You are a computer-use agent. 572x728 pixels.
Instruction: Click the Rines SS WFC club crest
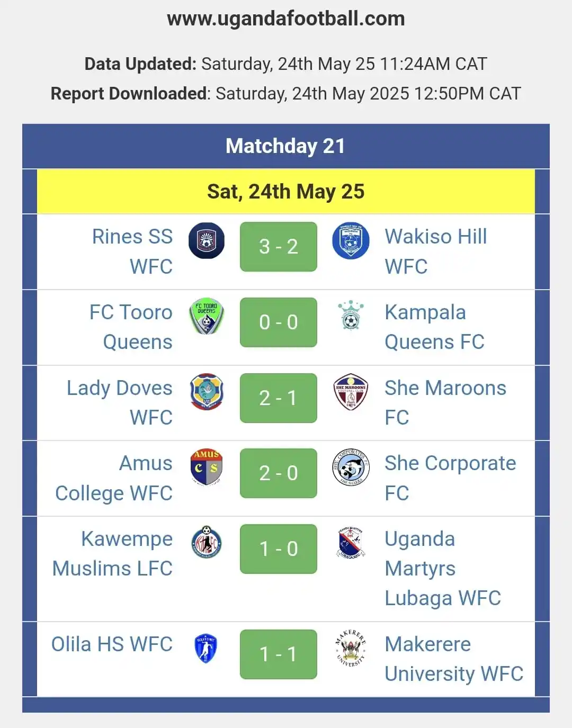(207, 241)
